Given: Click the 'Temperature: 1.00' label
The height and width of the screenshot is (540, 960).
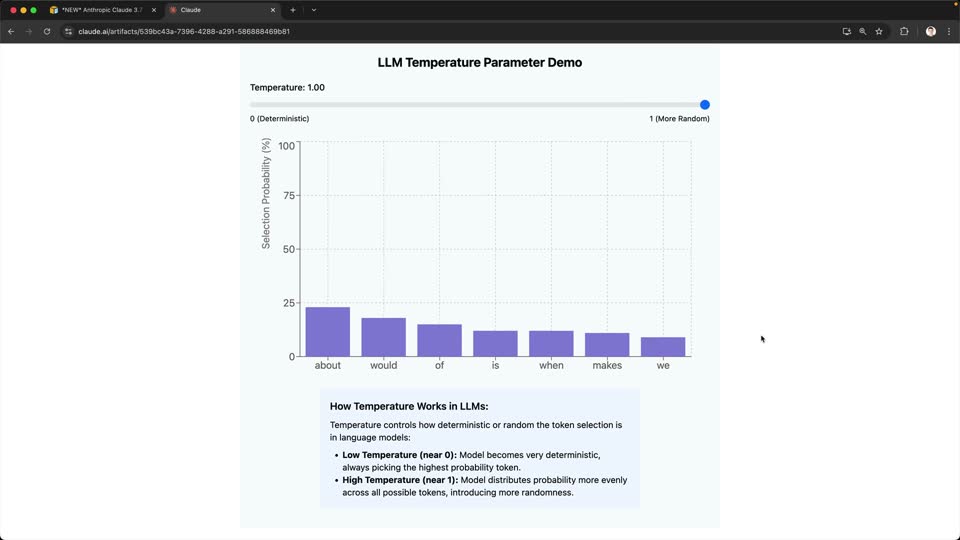Looking at the screenshot, I should pos(287,88).
